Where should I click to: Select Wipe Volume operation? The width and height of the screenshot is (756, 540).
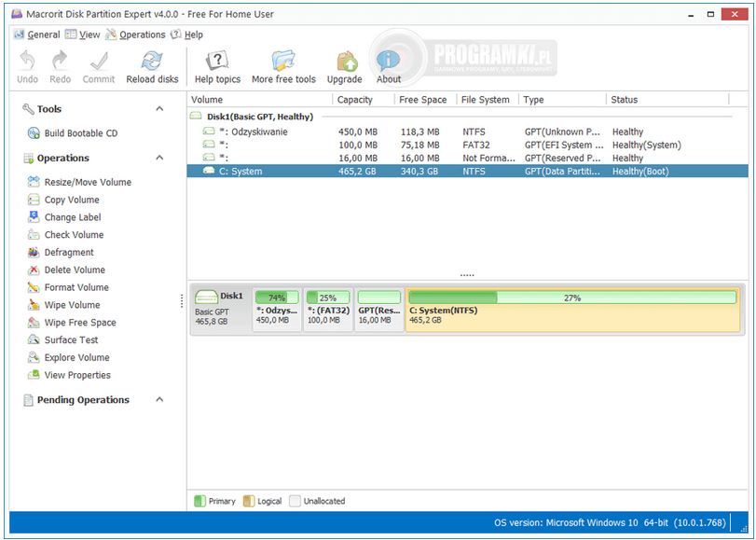click(x=64, y=305)
